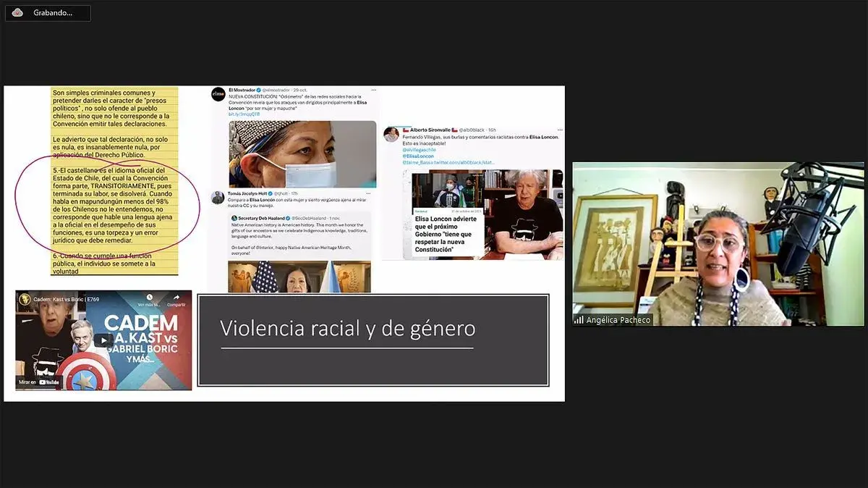Click the El Mostrador profile avatar

[x=218, y=93]
